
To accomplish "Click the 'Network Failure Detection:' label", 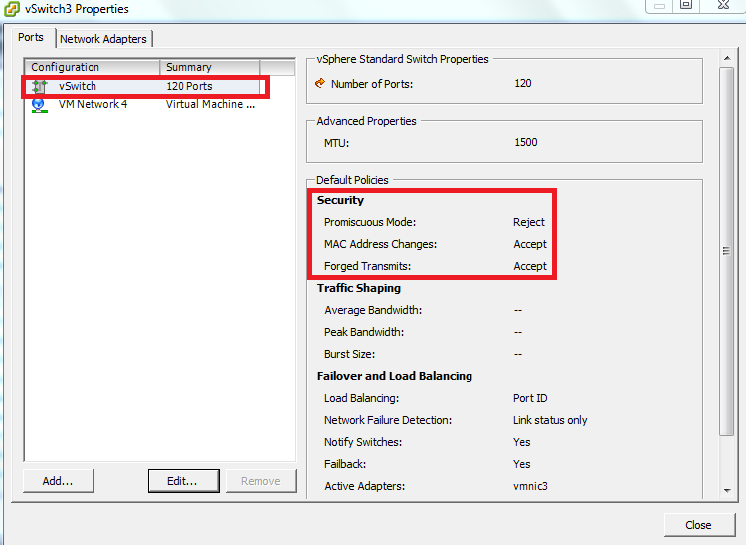I will 388,420.
